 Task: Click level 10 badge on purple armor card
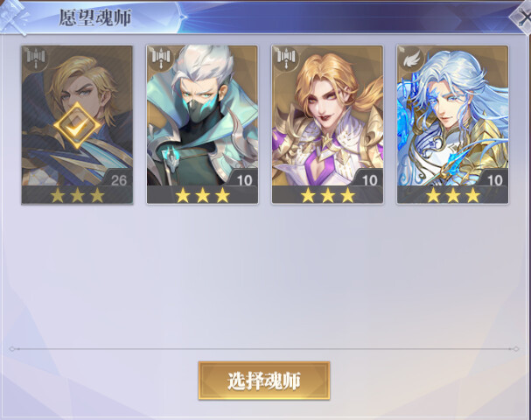[369, 180]
